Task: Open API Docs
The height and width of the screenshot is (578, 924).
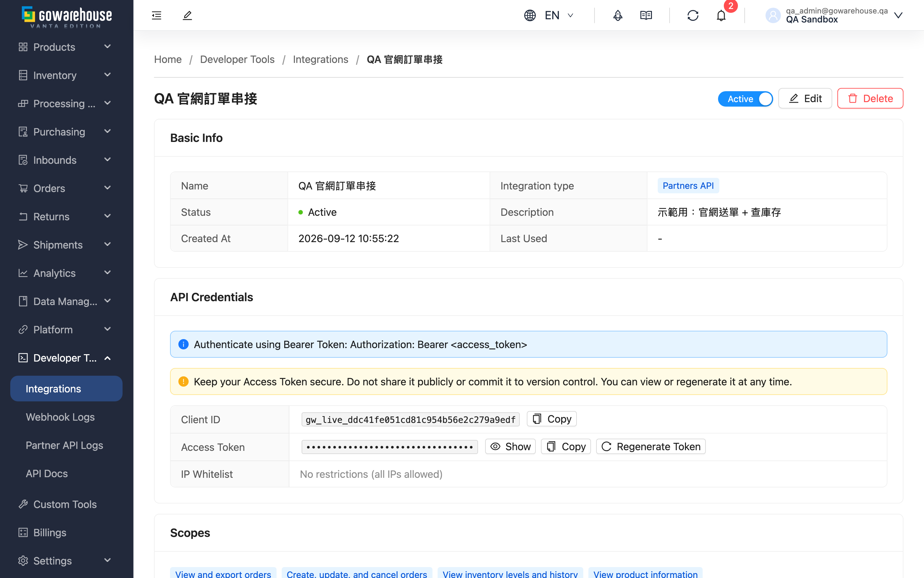Action: (x=47, y=474)
